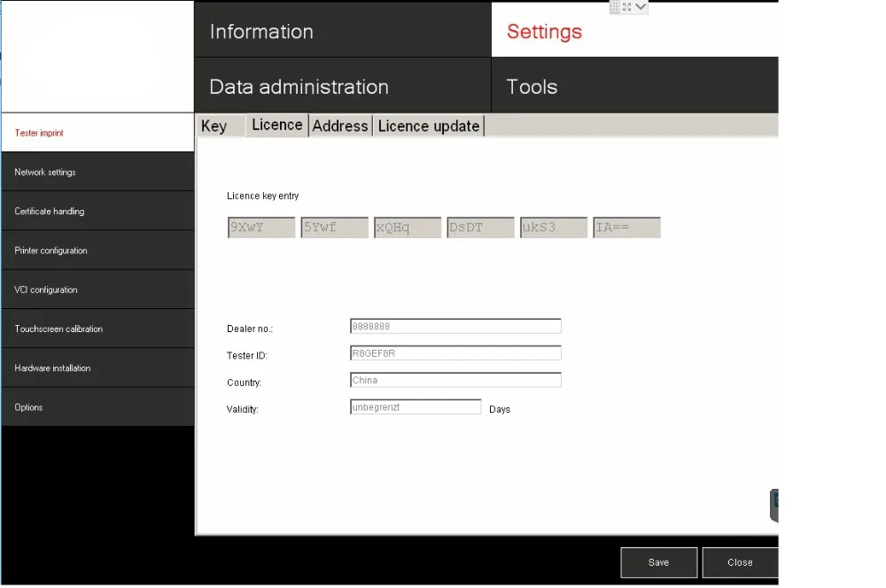Open the Information section

(x=342, y=29)
